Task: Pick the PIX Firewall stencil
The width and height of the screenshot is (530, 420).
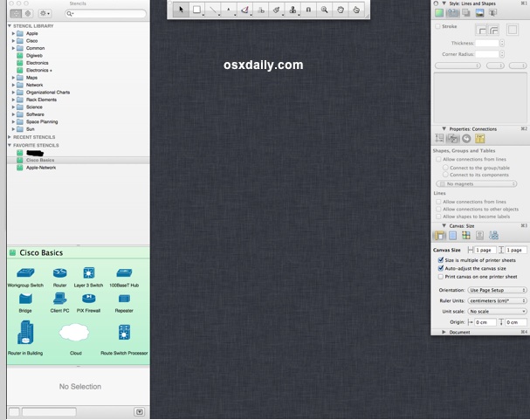Action: [88, 303]
